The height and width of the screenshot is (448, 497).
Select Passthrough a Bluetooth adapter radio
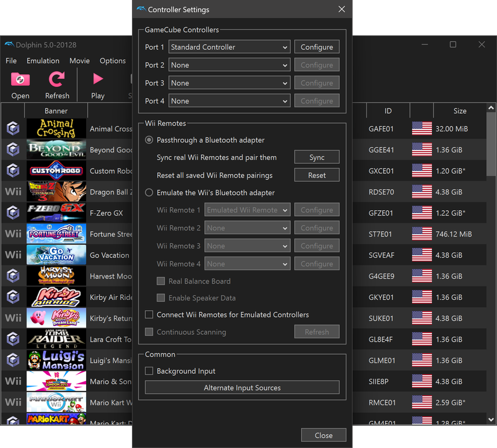point(149,140)
